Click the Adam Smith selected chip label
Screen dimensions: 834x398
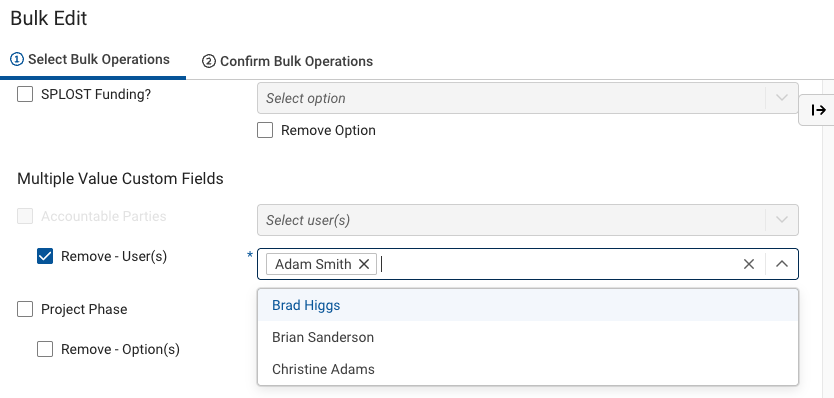point(313,264)
